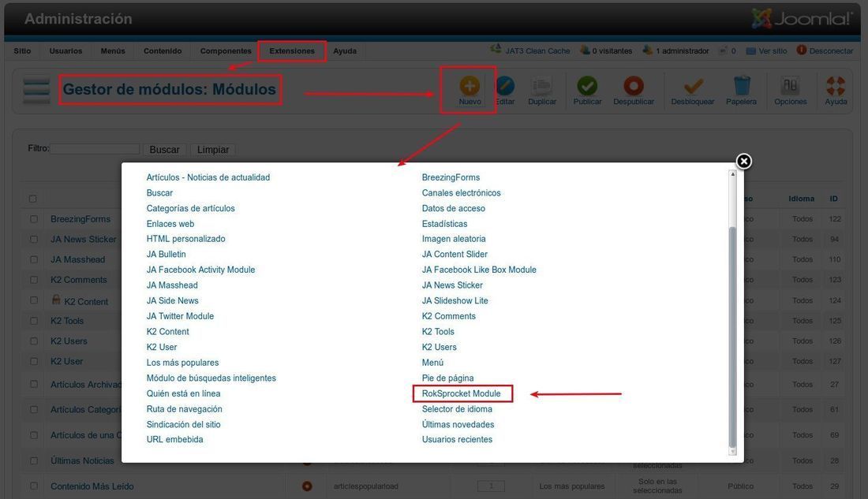Choose Usuarios recientes module type

(457, 439)
